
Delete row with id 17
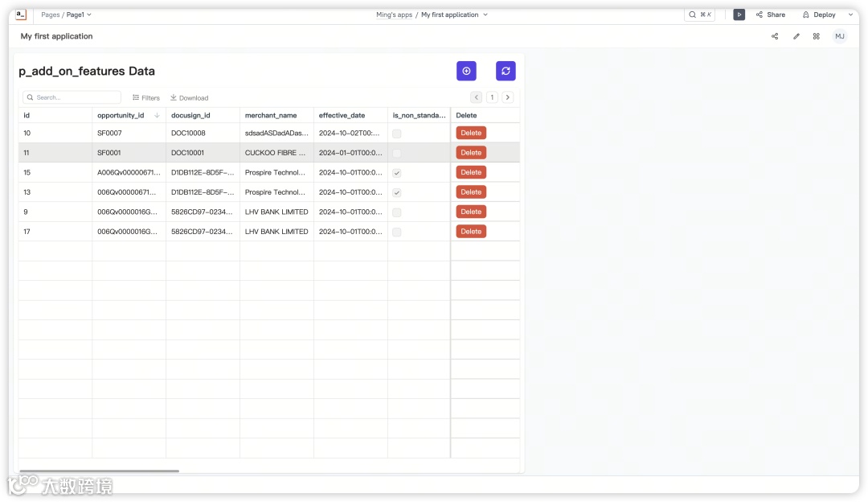[471, 232]
